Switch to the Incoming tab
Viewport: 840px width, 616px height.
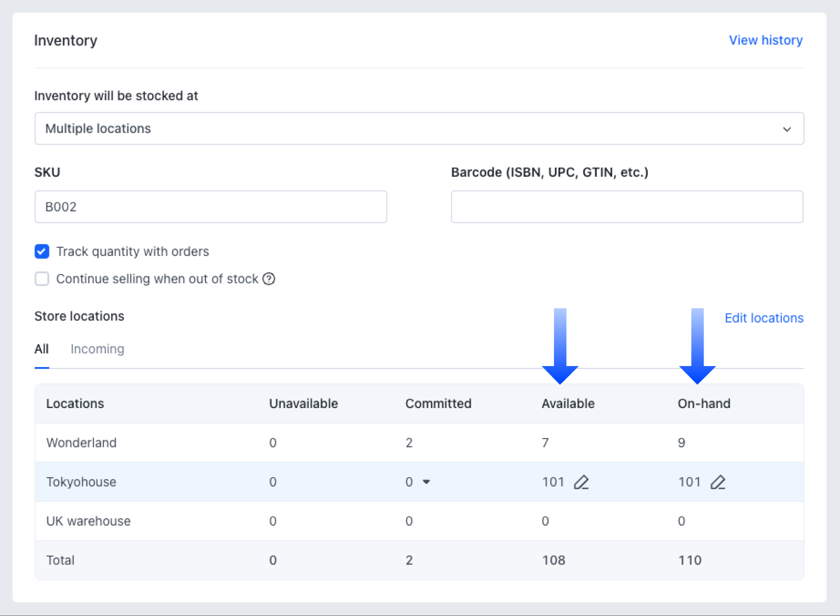click(x=97, y=349)
